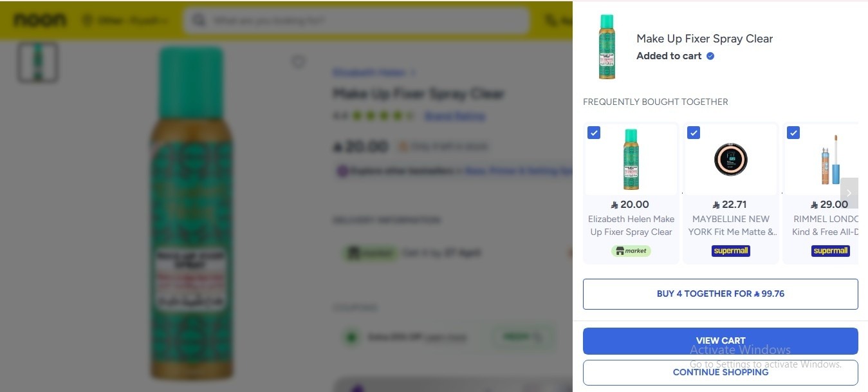Click the noon logo in the header

point(40,21)
